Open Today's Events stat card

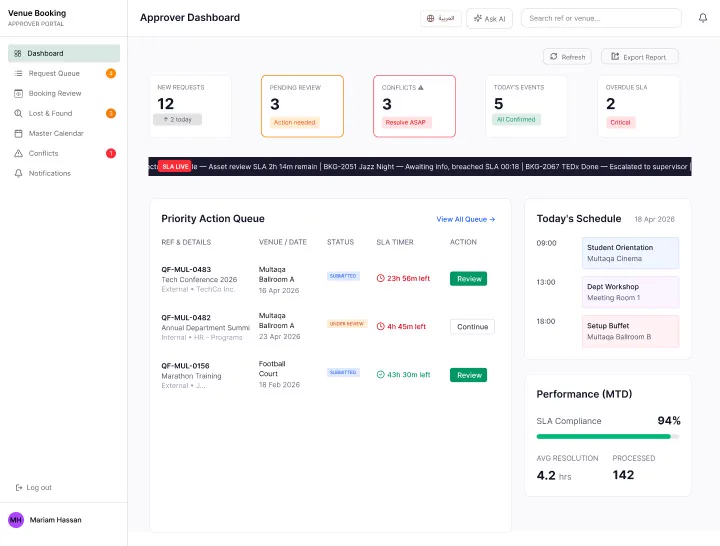click(526, 106)
